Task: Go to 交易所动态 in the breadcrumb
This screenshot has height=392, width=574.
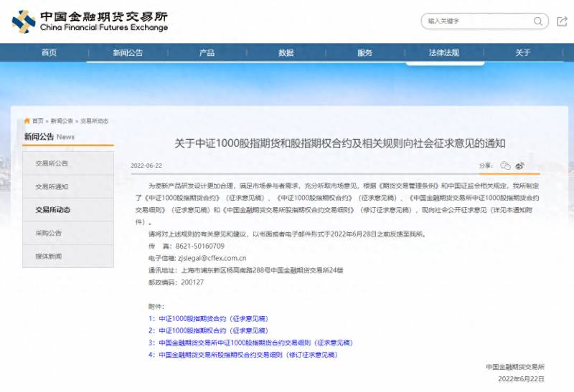Action: point(95,121)
